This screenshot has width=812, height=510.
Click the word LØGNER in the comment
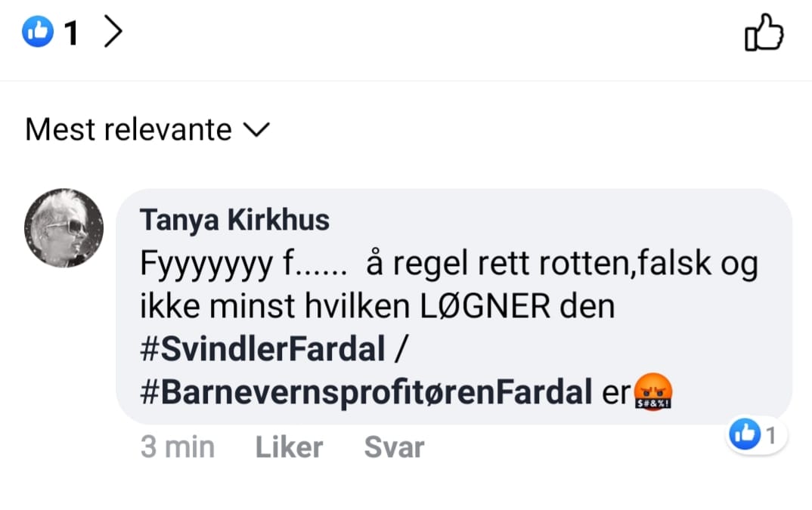click(485, 306)
